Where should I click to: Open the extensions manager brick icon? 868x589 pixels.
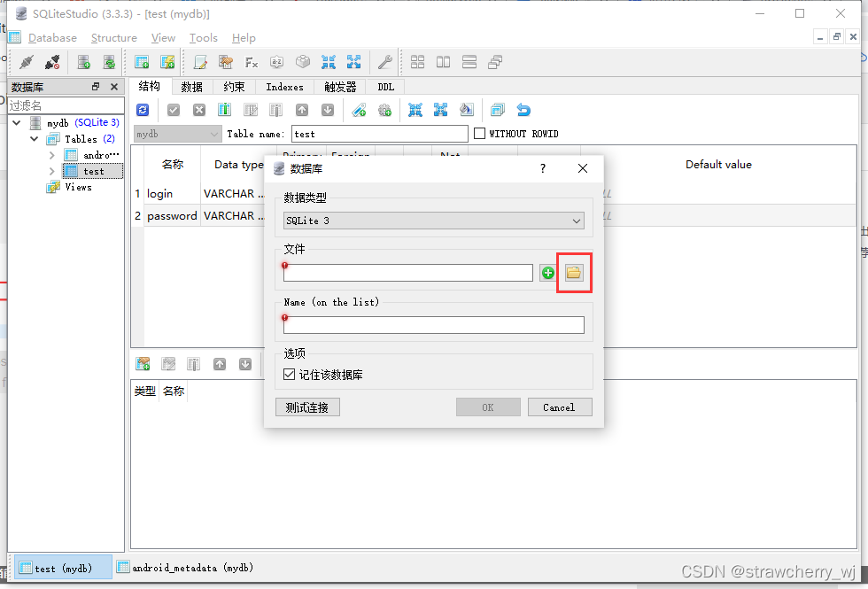pos(303,62)
